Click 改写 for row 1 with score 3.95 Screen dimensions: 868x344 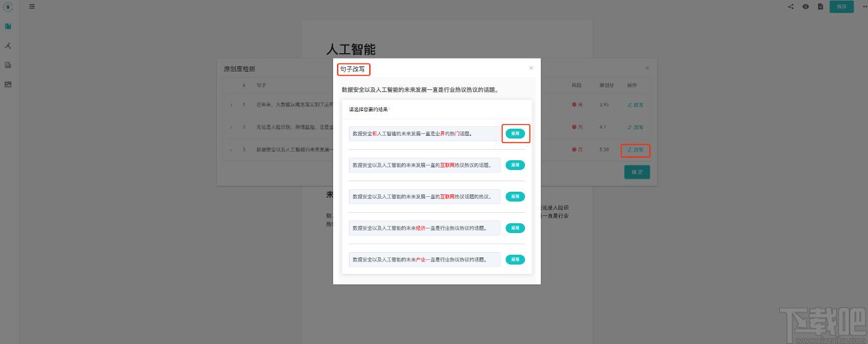point(635,105)
